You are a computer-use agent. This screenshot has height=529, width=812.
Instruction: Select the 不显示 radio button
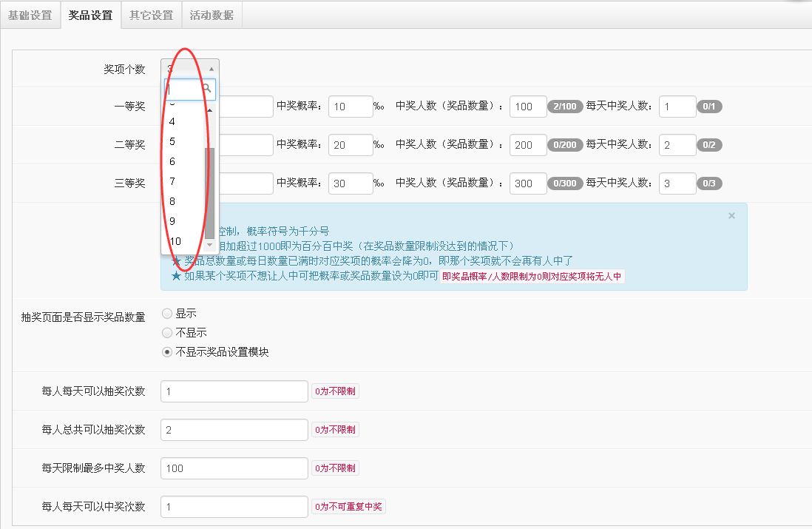coord(167,332)
